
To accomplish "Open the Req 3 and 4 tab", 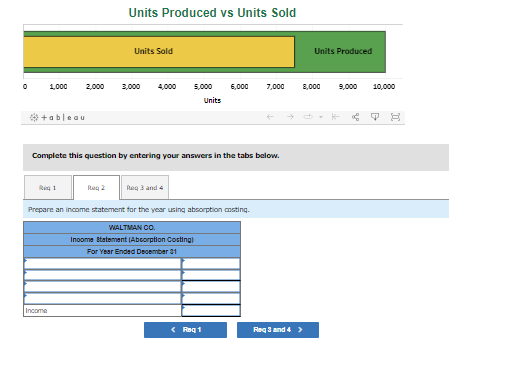I will (x=145, y=188).
